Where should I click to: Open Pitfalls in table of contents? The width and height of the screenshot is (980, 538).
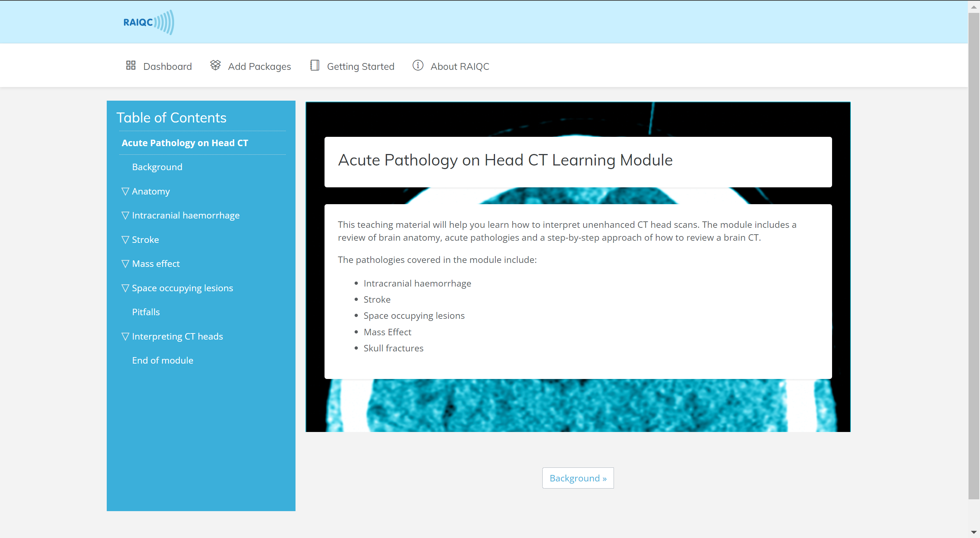[x=146, y=312]
